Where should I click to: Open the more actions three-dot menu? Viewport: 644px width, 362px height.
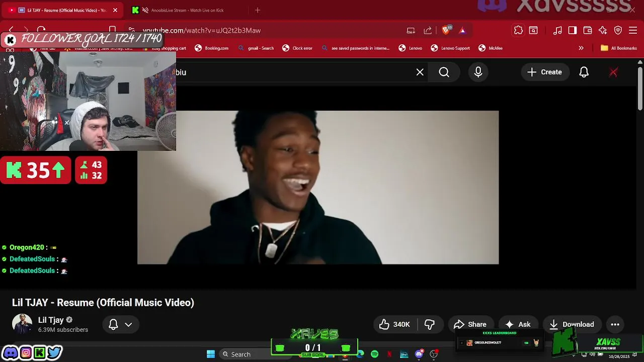pos(615,324)
